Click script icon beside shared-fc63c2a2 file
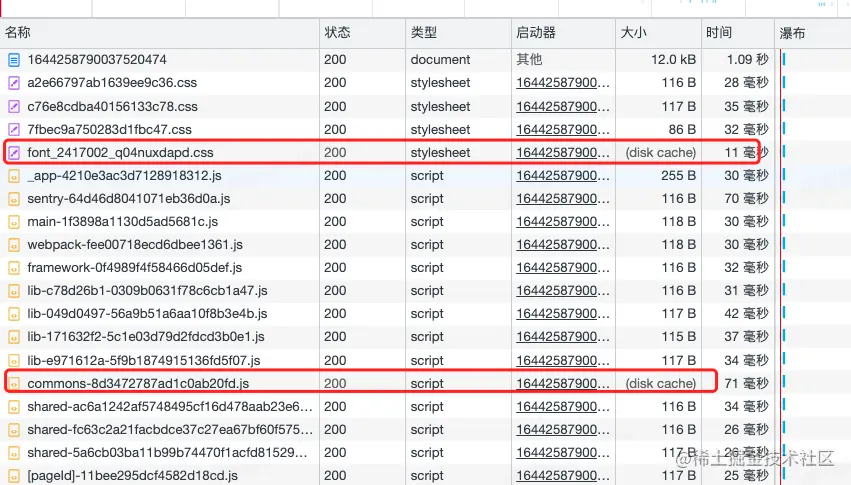 [14, 430]
